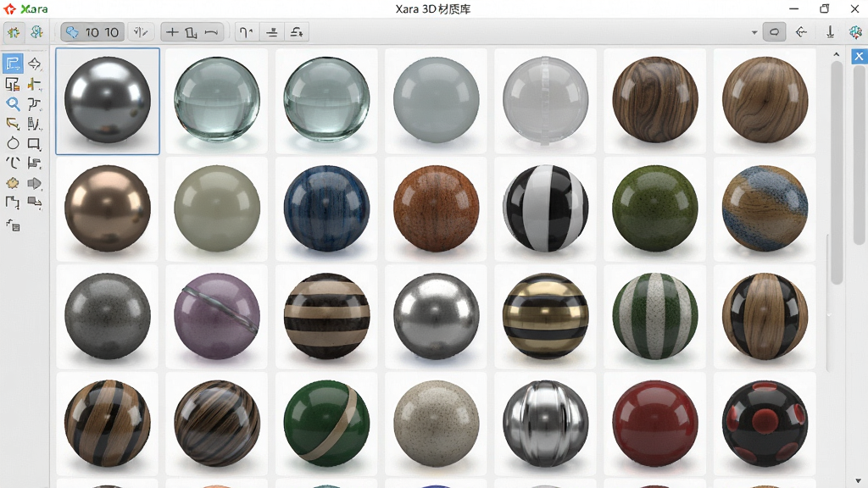This screenshot has height=488, width=868.
Task: Toggle the rounded-shape view button at top right
Action: point(775,32)
